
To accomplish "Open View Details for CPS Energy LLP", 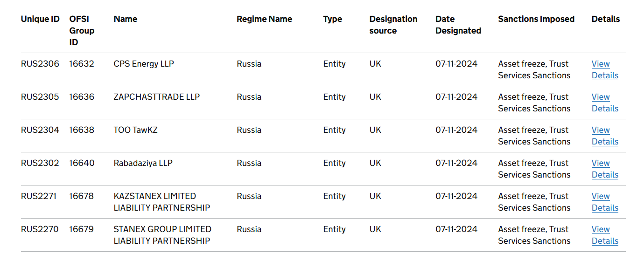I will pos(605,69).
